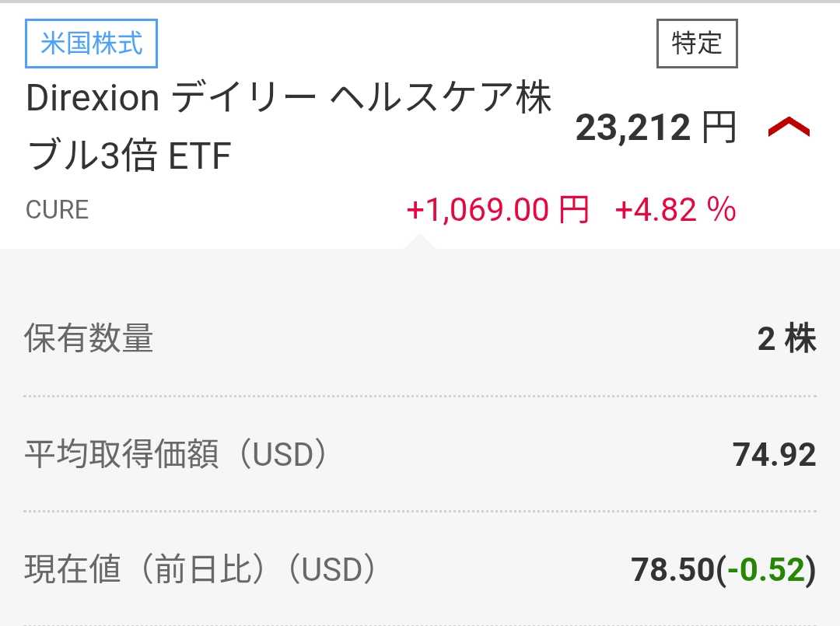The image size is (840, 626).
Task: Click the 特定 account type badge
Action: [697, 44]
